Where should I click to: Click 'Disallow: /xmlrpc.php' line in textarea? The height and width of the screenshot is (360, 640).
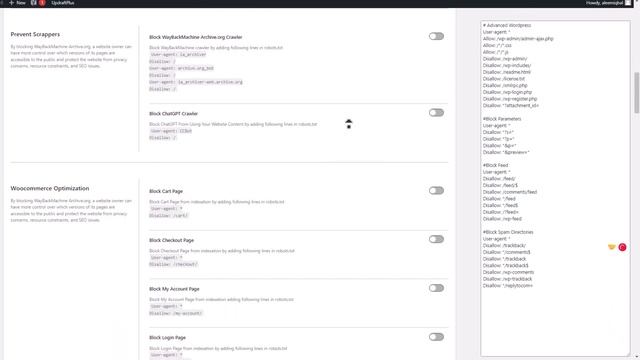[x=505, y=85]
